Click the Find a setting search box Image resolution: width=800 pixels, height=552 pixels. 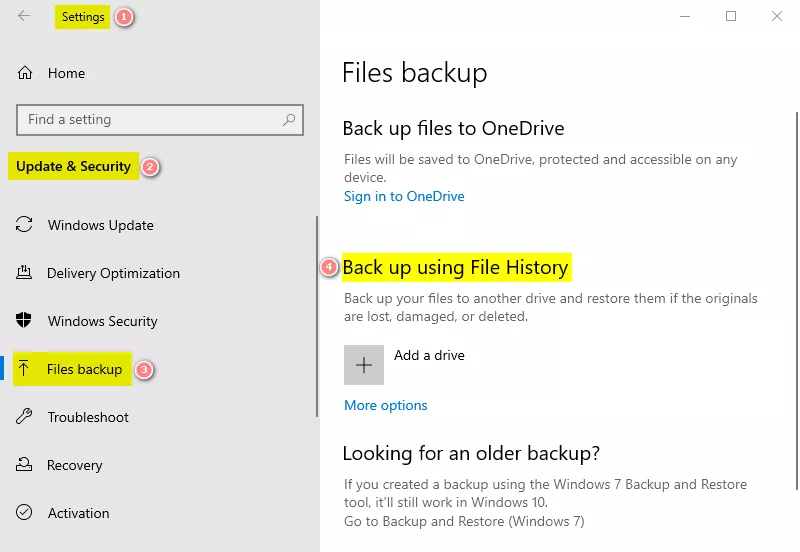click(160, 120)
